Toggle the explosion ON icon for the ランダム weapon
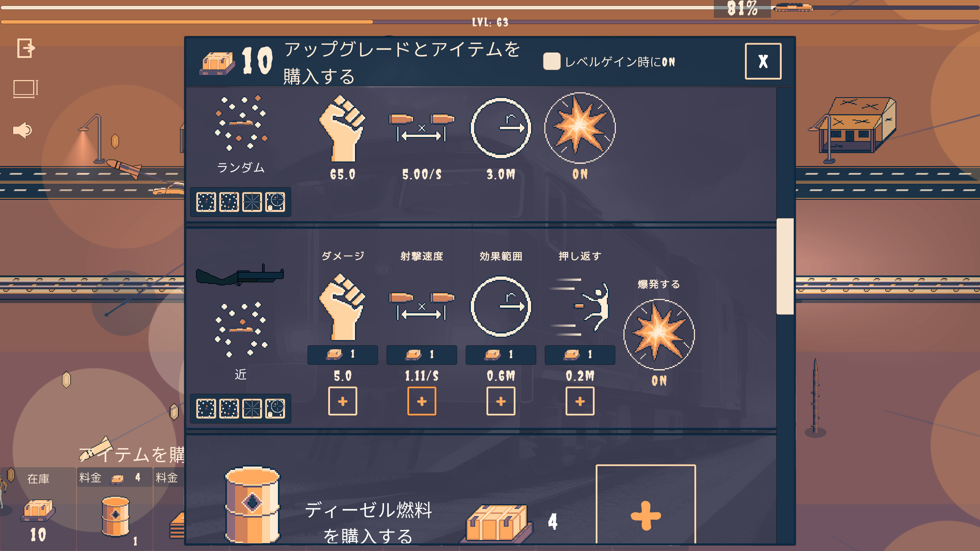The image size is (980, 551). point(580,128)
